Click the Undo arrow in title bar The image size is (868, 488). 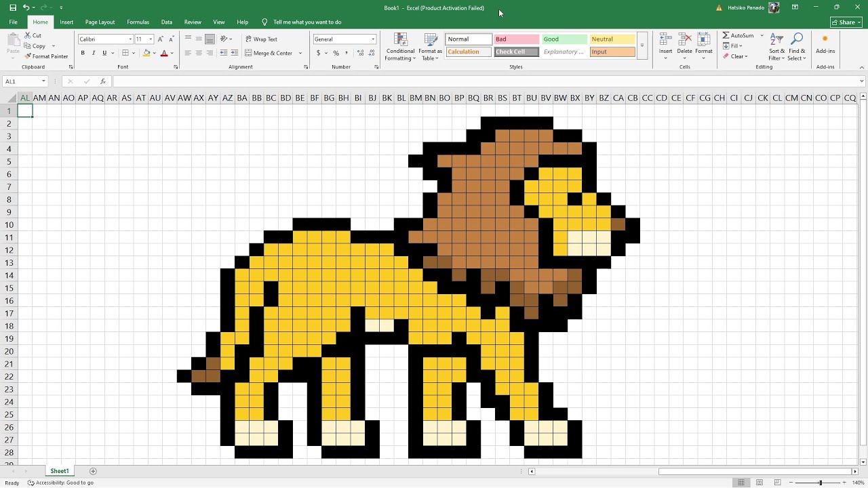pyautogui.click(x=26, y=7)
